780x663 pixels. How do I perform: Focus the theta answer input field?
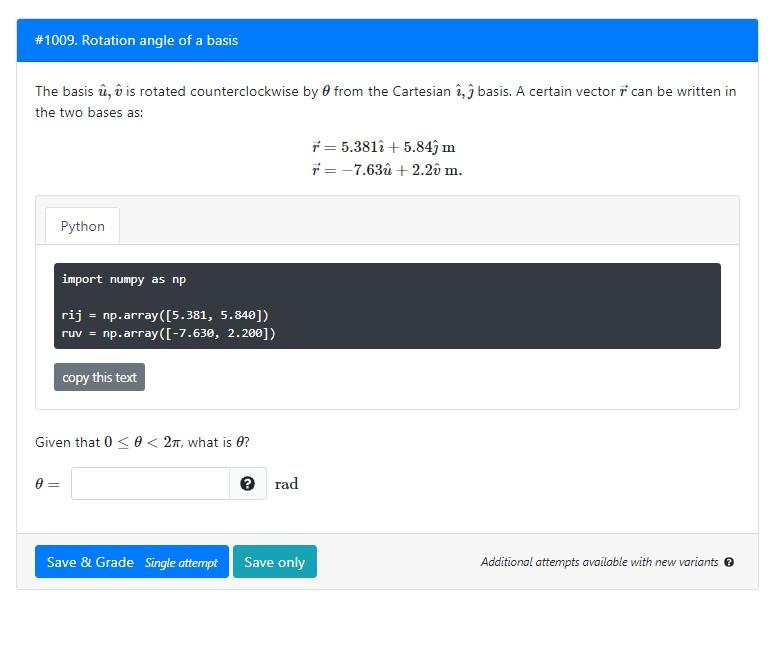[150, 483]
